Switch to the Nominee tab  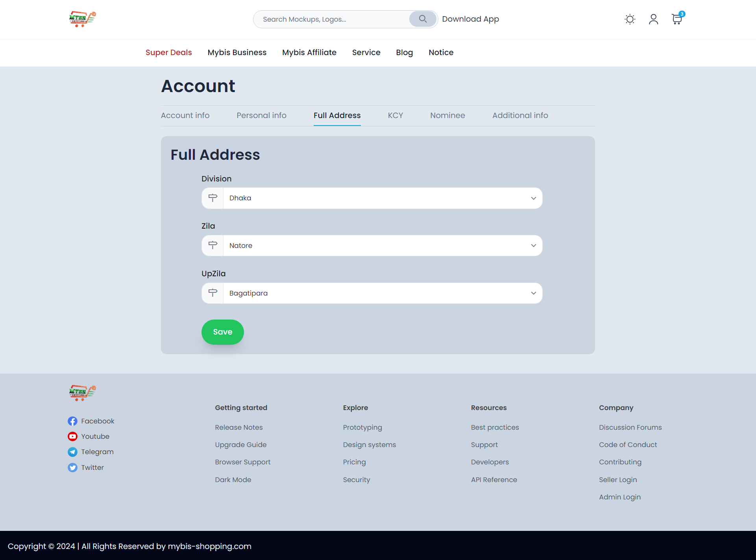447,115
